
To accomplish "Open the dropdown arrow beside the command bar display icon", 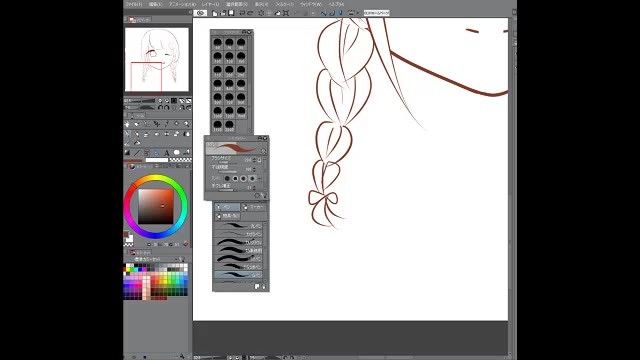I will click(358, 13).
